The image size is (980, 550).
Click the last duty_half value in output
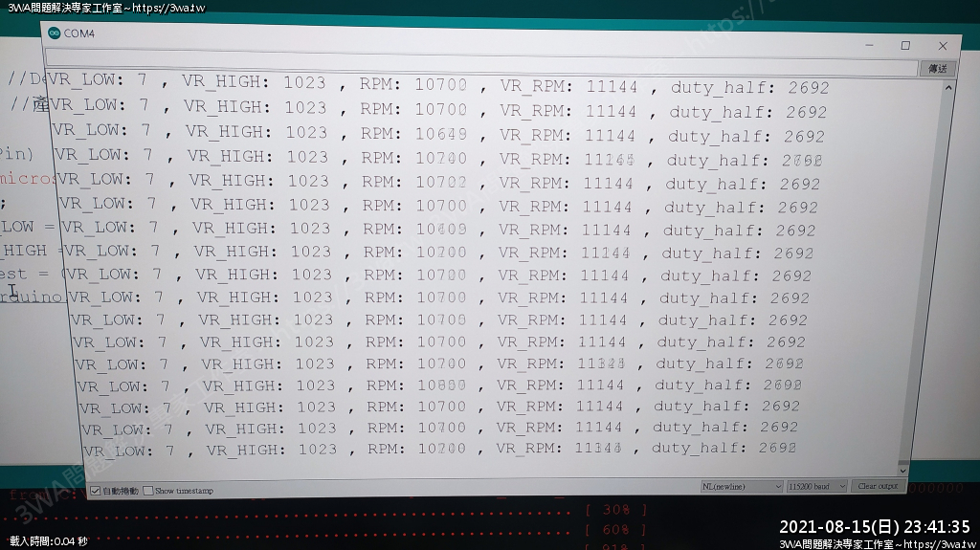[x=777, y=448]
